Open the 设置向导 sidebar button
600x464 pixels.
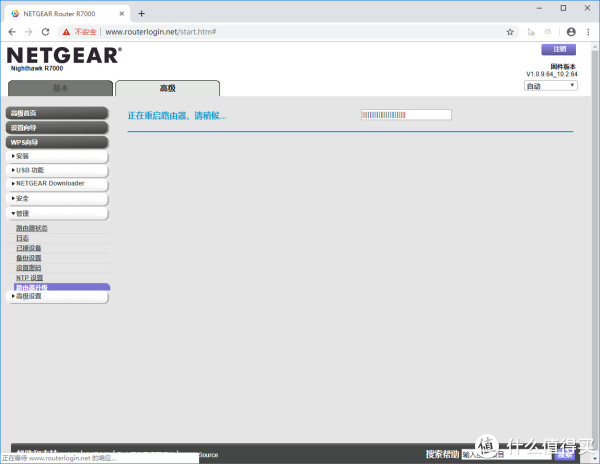pyautogui.click(x=57, y=128)
